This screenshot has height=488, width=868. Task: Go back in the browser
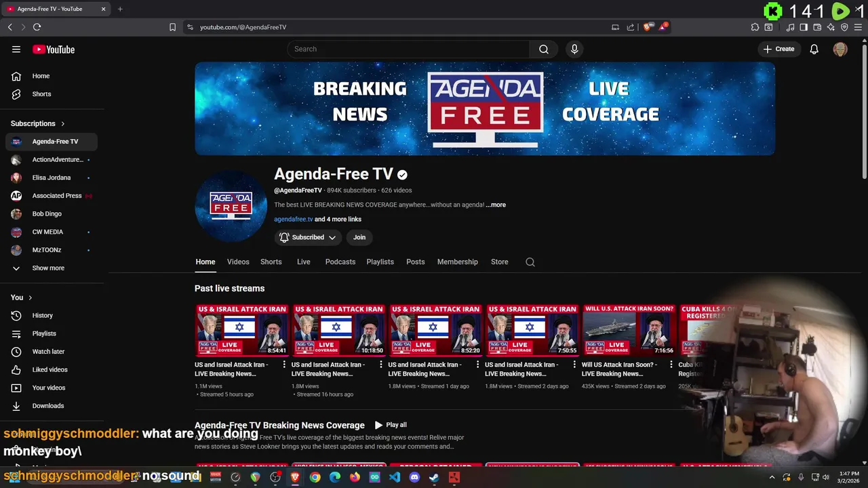tap(9, 27)
